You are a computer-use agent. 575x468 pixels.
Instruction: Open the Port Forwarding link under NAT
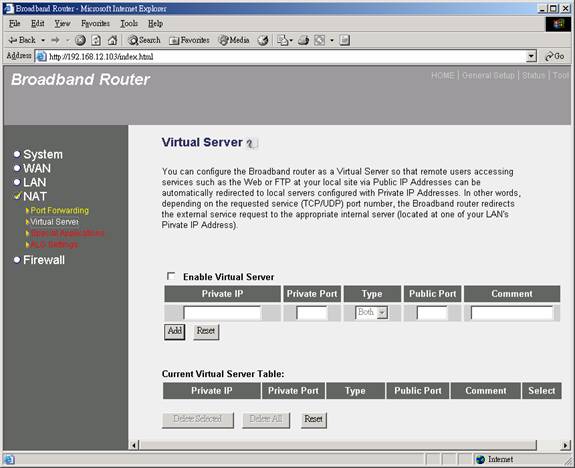(59, 211)
